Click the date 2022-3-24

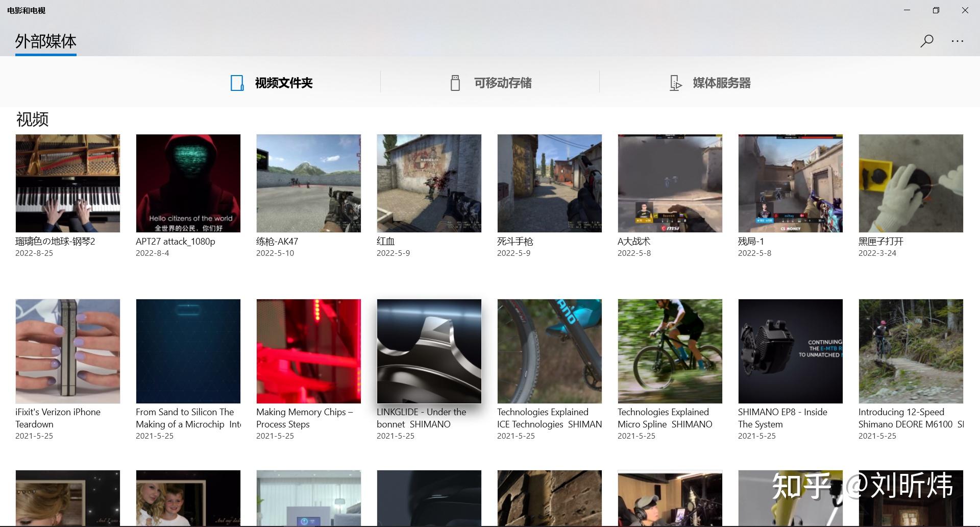877,253
